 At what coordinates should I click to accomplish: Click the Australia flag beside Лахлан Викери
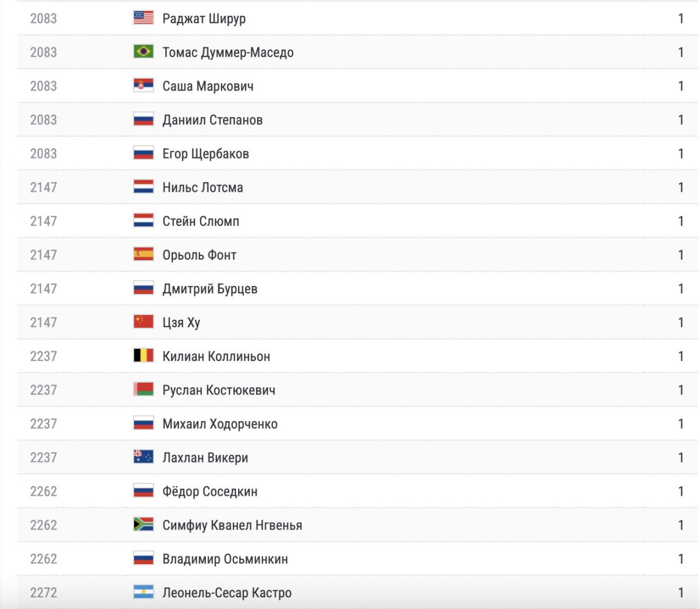[x=143, y=457]
